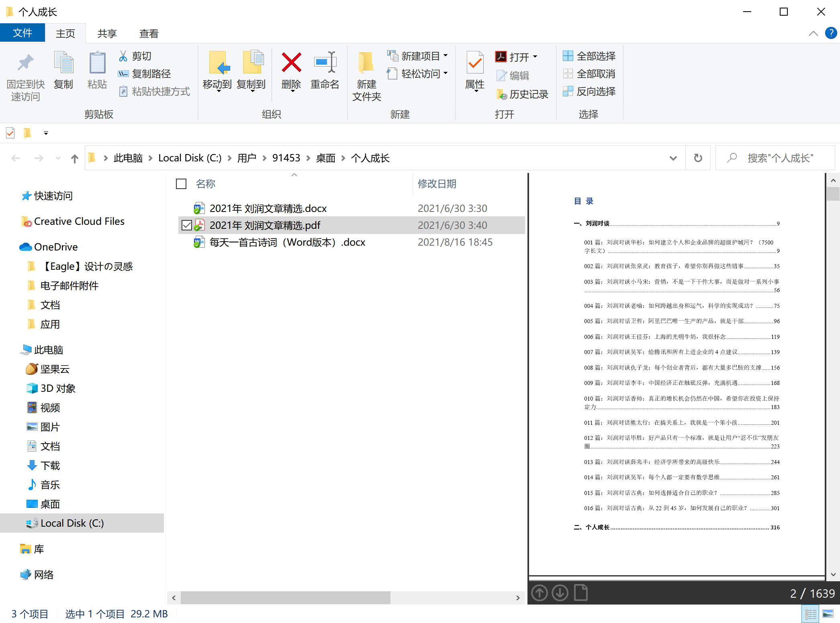The height and width of the screenshot is (623, 840).
Task: Toggle the checkmark in quick access toolbar
Action: (x=10, y=133)
